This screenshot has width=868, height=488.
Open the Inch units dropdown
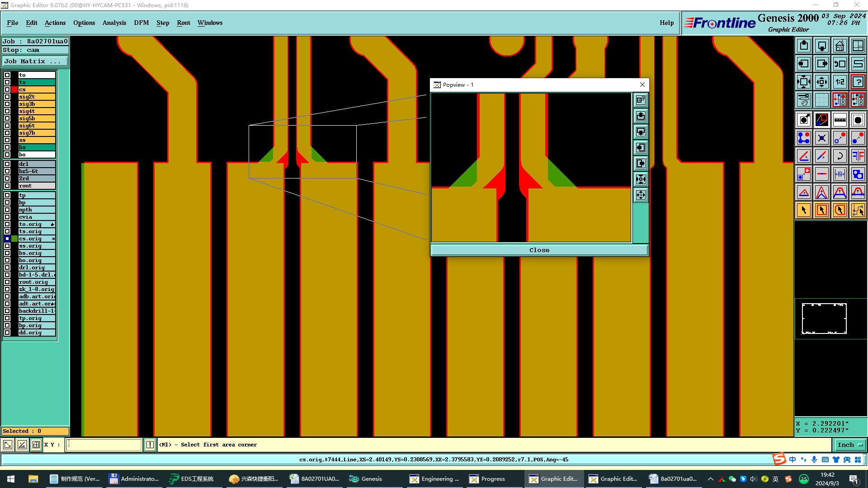(849, 445)
